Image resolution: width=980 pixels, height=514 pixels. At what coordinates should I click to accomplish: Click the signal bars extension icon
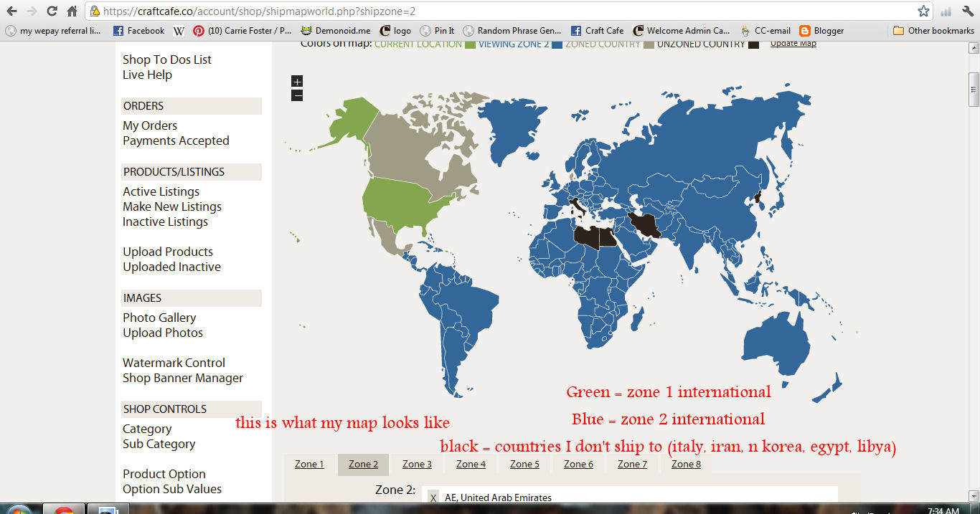[x=946, y=11]
